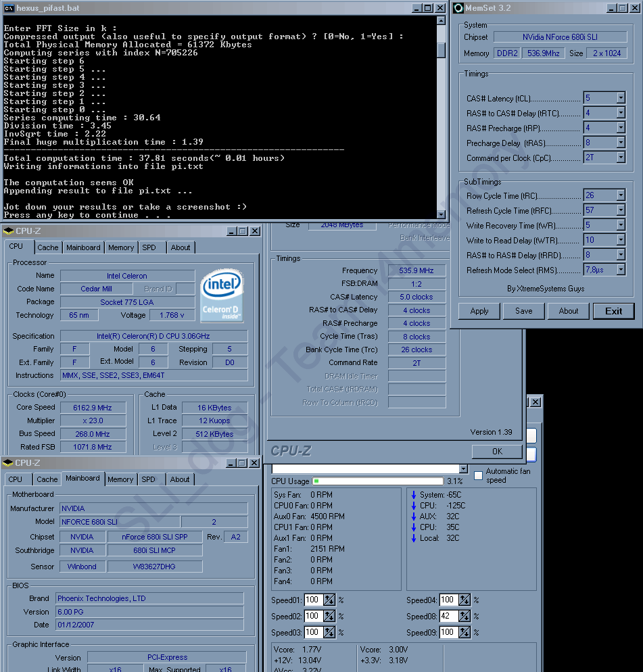Viewport: 643px width, 672px height.
Task: Click OK in the CPU-Z memory window
Action: [497, 452]
